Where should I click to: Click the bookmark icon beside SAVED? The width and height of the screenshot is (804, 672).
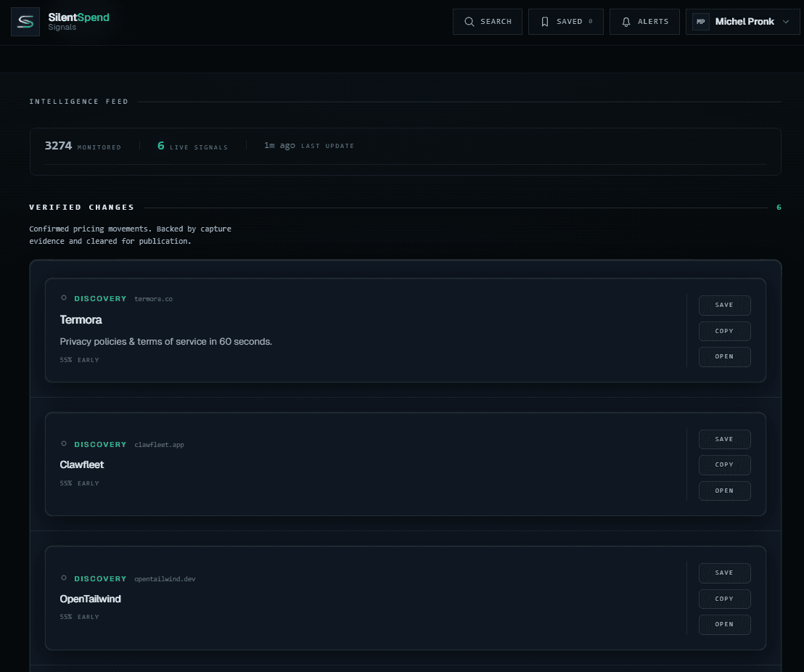pos(545,22)
